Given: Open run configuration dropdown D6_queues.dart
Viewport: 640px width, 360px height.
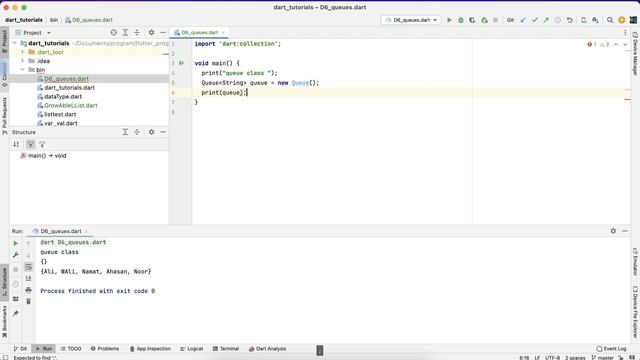Looking at the screenshot, I should coord(411,20).
